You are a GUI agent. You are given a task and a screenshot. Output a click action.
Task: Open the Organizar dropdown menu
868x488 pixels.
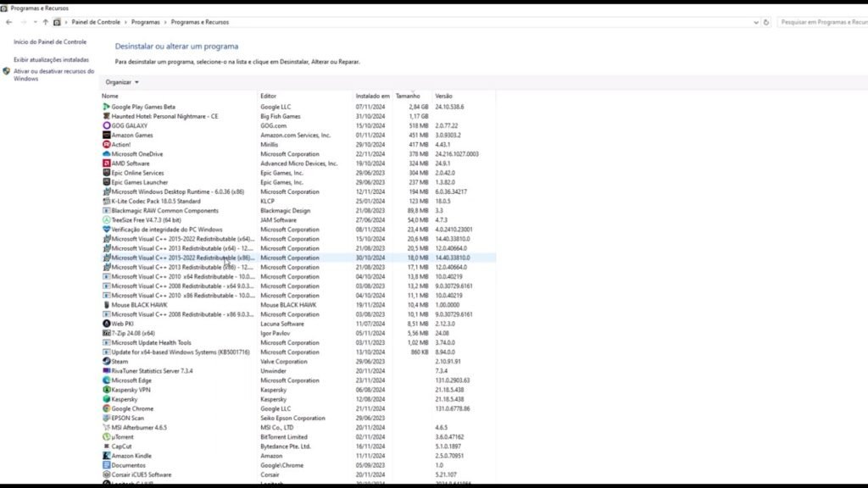[x=122, y=82]
